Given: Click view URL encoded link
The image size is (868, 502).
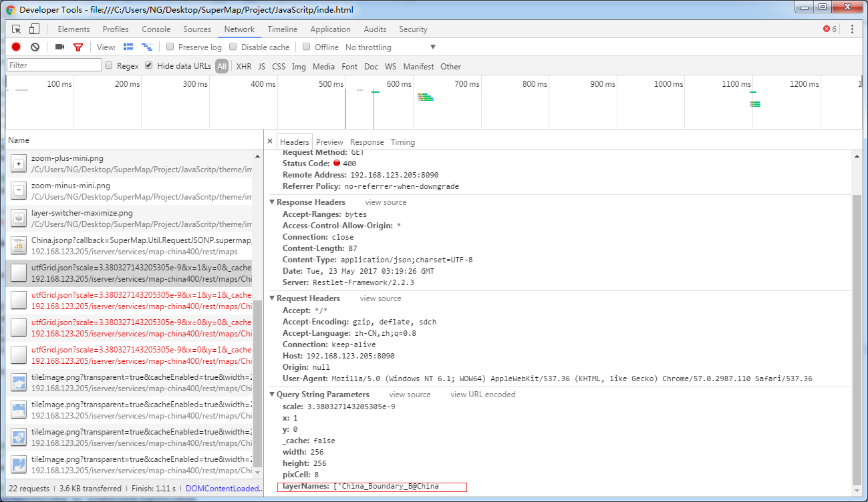Looking at the screenshot, I should coord(483,395).
